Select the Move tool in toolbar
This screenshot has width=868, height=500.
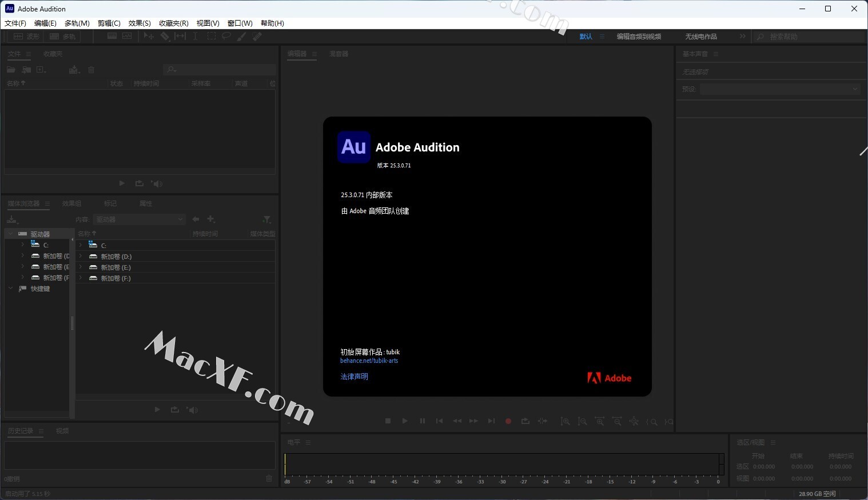click(149, 36)
